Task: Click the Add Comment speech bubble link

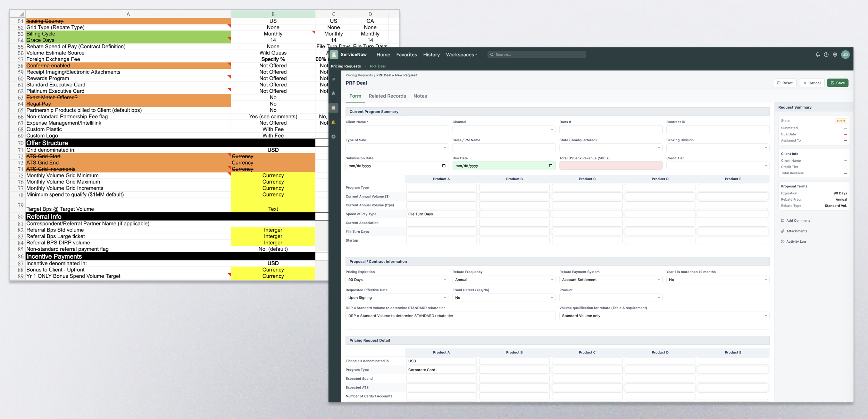Action: (795, 221)
